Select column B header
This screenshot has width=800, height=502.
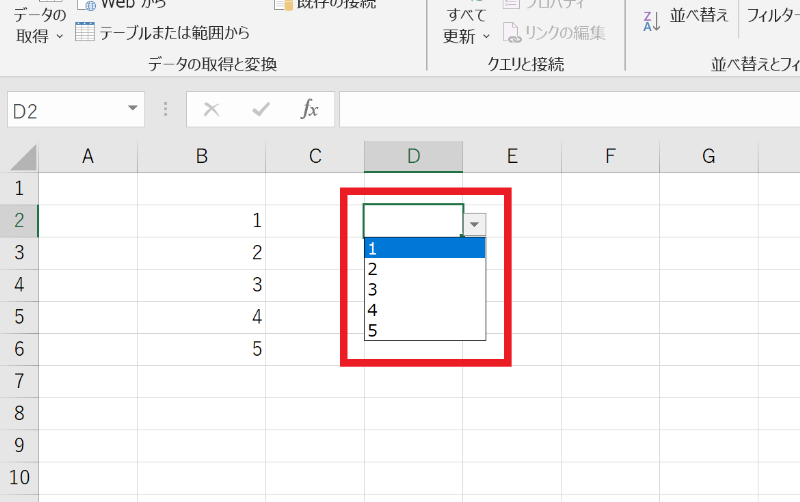click(x=202, y=157)
